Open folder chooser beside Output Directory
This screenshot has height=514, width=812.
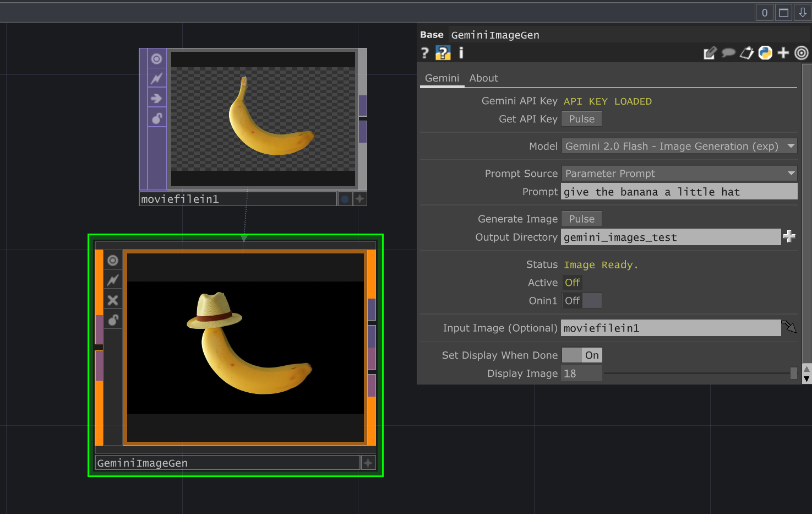(789, 237)
